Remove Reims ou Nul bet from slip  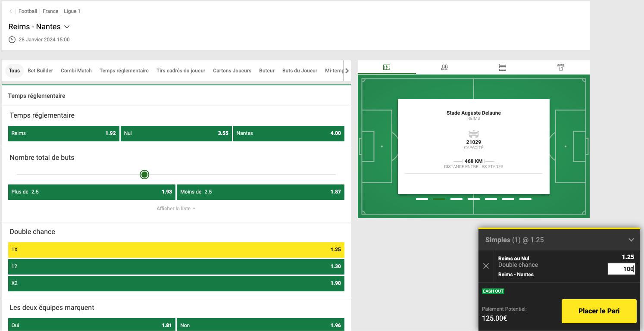[x=486, y=266]
